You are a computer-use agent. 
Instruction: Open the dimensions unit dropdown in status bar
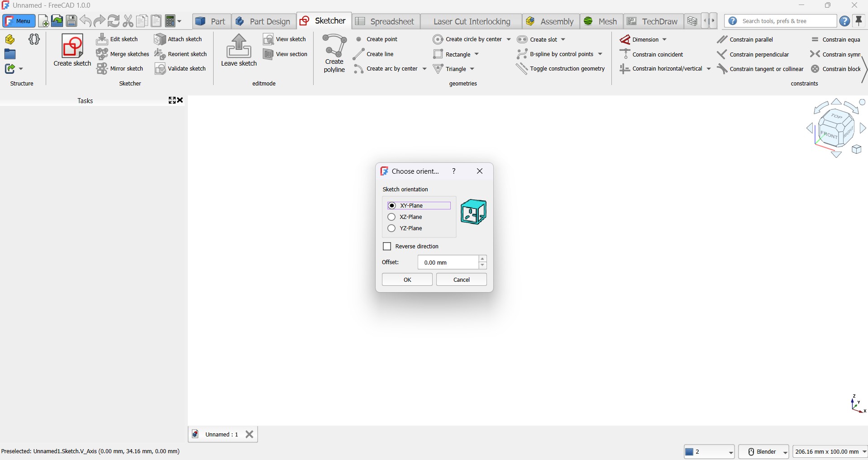click(x=830, y=452)
